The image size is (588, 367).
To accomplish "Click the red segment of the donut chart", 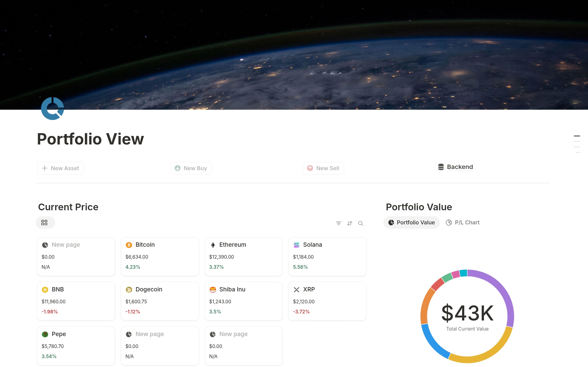I will click(x=437, y=284).
